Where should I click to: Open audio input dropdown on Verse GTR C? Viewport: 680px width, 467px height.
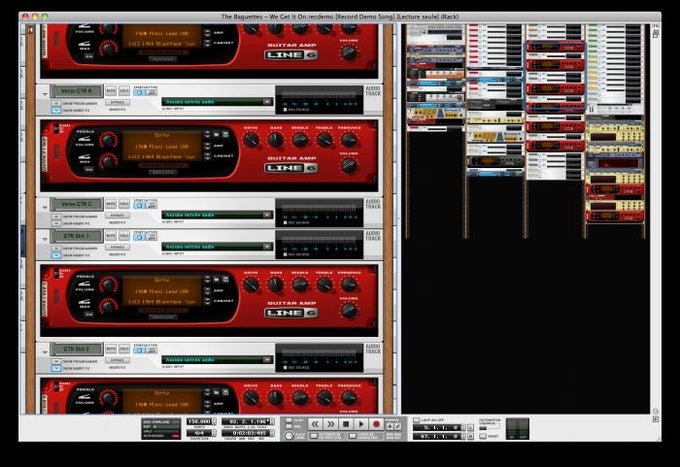pos(267,215)
